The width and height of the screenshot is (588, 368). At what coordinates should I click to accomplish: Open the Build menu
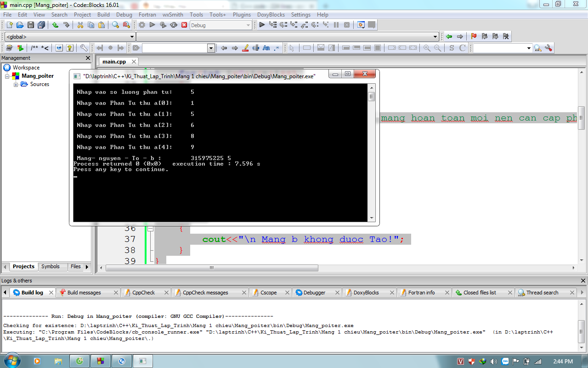coord(103,15)
